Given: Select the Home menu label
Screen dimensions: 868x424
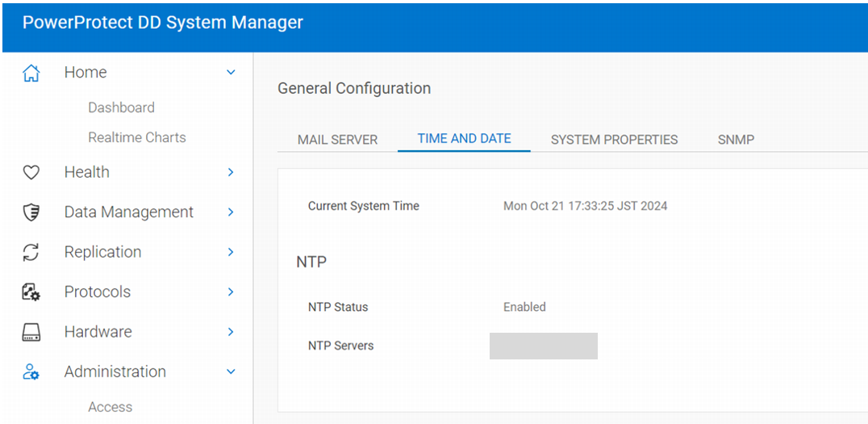Looking at the screenshot, I should pos(86,72).
